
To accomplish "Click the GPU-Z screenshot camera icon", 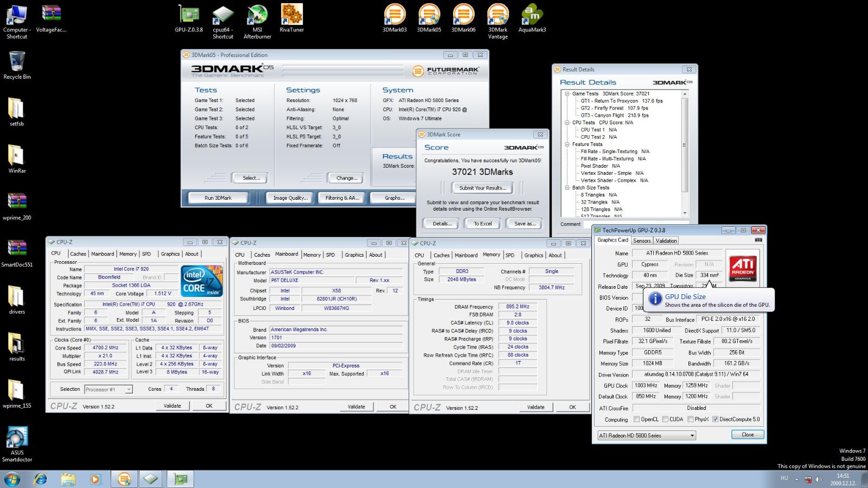I will pyautogui.click(x=758, y=240).
